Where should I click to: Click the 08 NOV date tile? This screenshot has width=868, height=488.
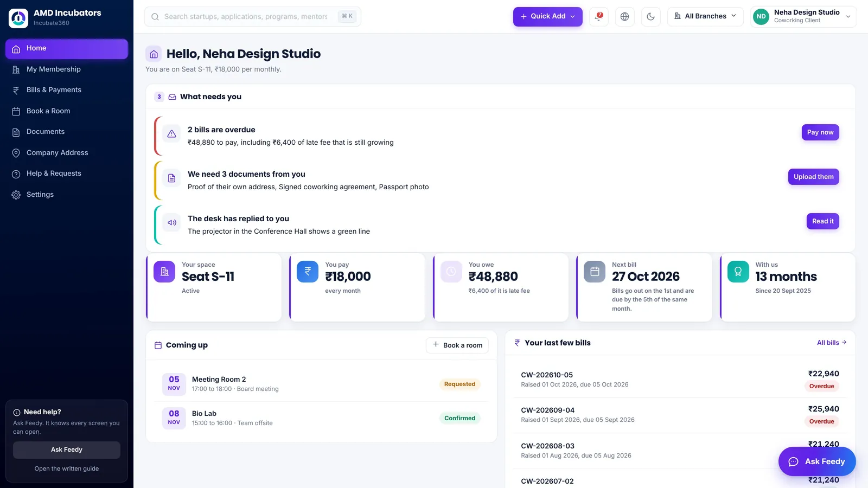coord(174,418)
